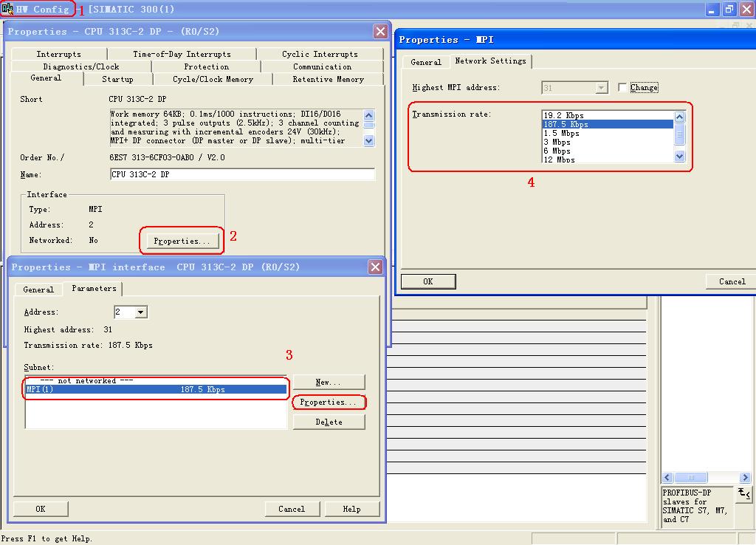Select 1.5 Mbps transmission rate

coord(561,134)
